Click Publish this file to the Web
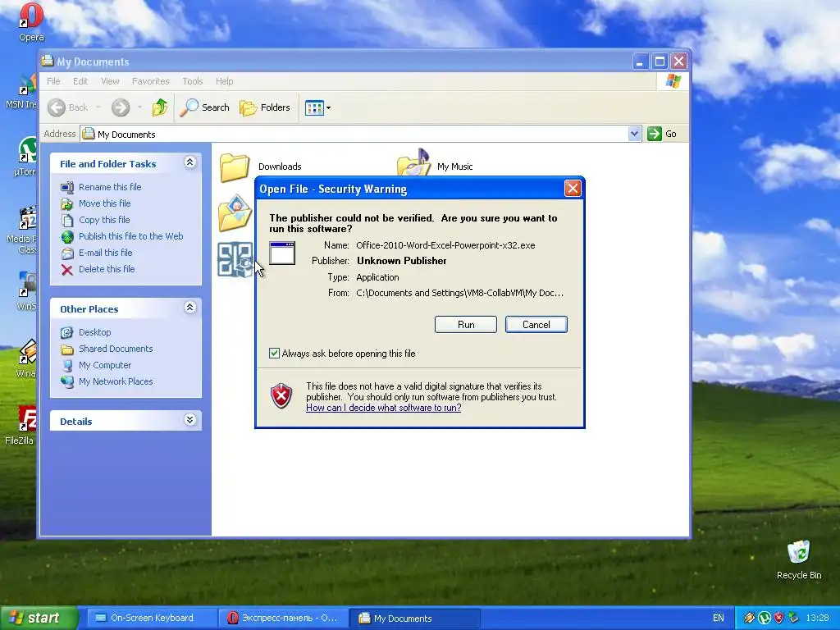 pos(130,236)
